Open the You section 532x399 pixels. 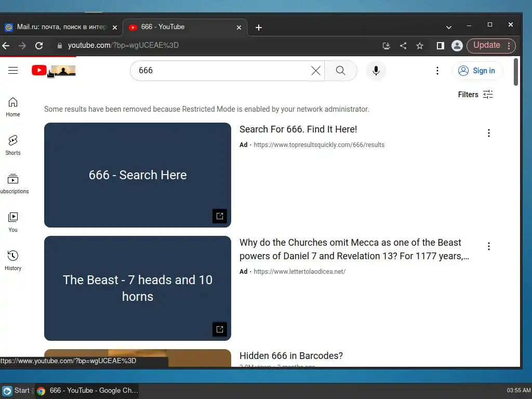pyautogui.click(x=13, y=222)
